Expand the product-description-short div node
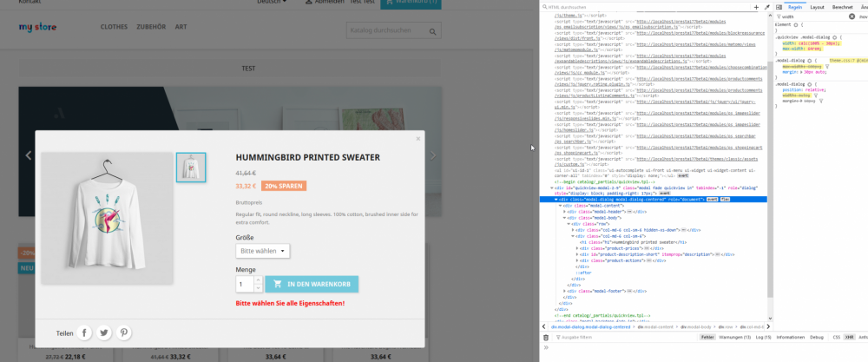 (x=577, y=254)
